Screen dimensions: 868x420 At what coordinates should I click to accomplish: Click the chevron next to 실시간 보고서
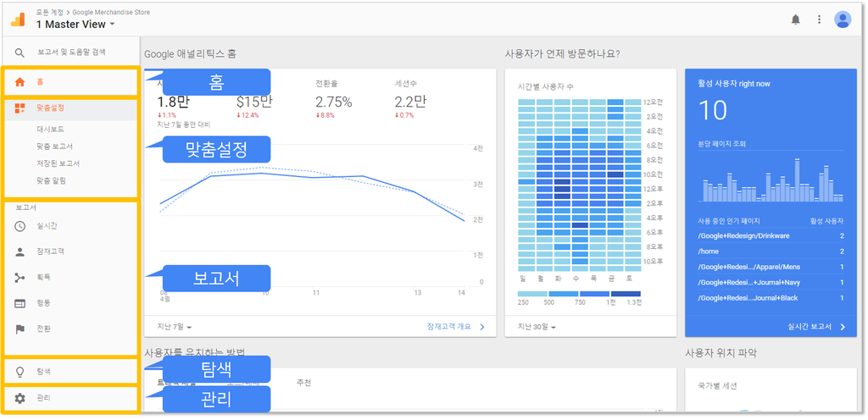click(x=843, y=327)
